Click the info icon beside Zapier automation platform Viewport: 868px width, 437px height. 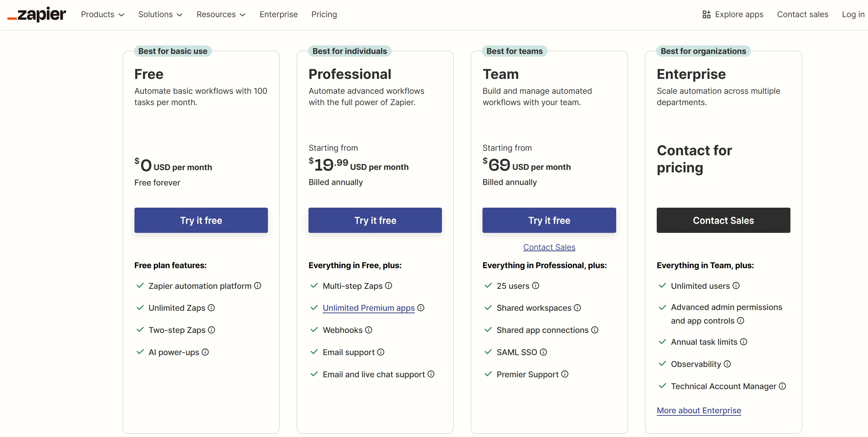tap(258, 286)
